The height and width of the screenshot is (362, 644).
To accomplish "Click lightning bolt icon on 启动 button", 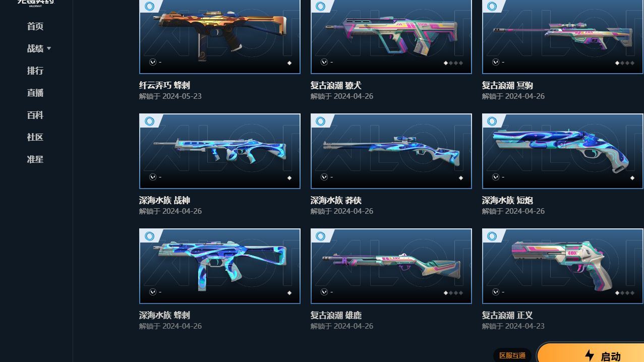I will (x=590, y=355).
